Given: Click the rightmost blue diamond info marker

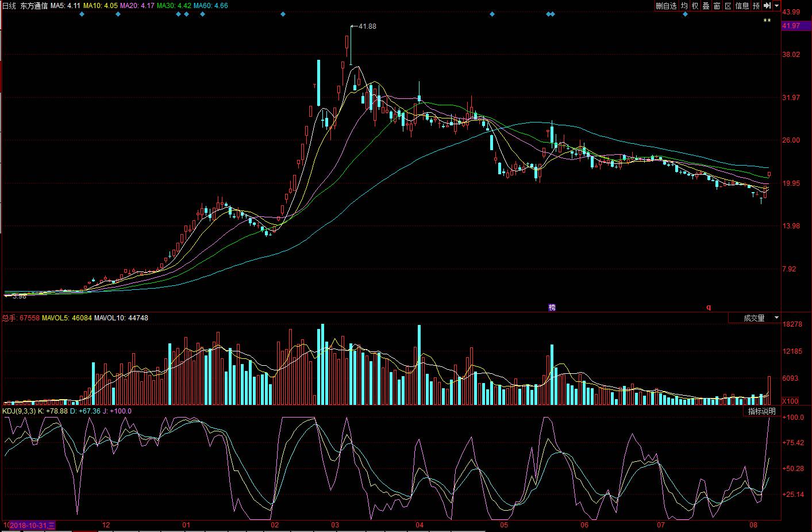Looking at the screenshot, I should (x=685, y=14).
